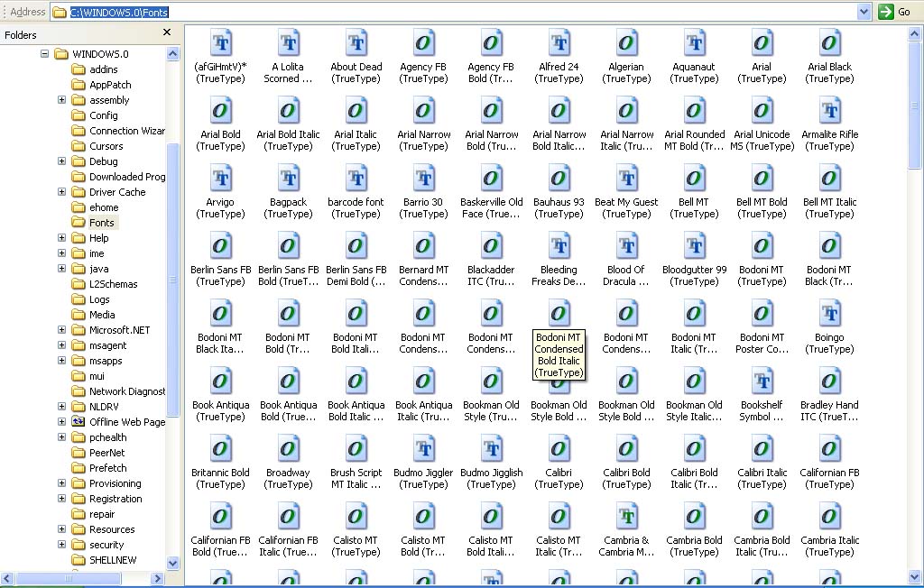Open the Aquanaut font icon
Image resolution: width=924 pixels, height=588 pixels.
pyautogui.click(x=694, y=42)
